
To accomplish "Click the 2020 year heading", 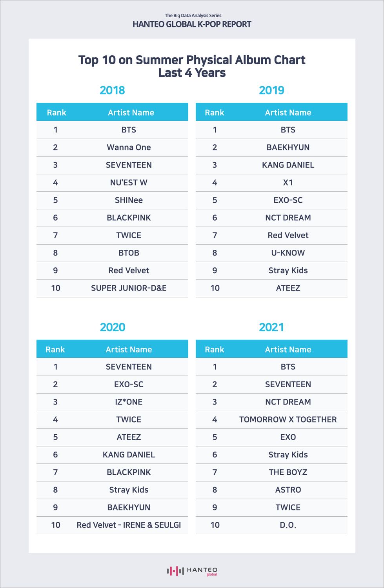I will click(112, 327).
